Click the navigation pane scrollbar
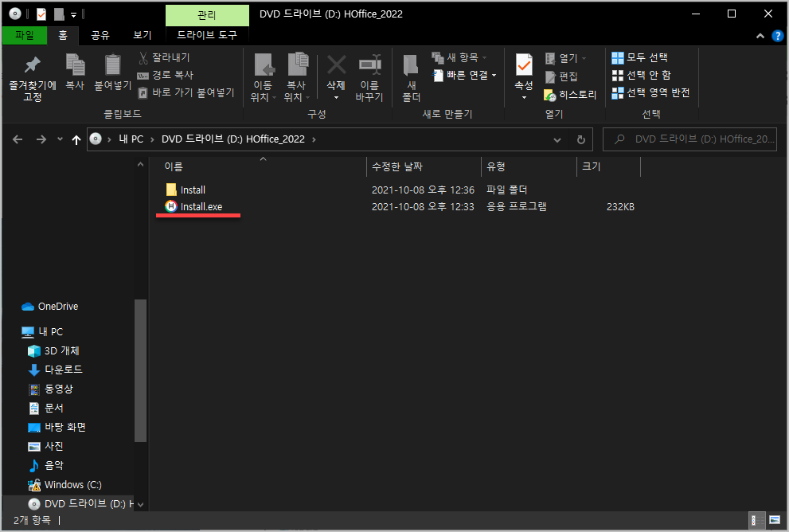 [x=140, y=370]
